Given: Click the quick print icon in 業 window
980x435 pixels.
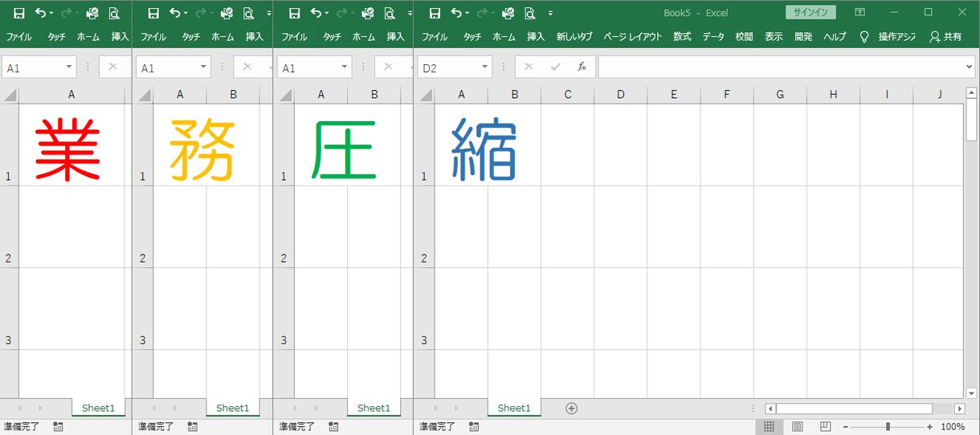Looking at the screenshot, I should (x=92, y=13).
